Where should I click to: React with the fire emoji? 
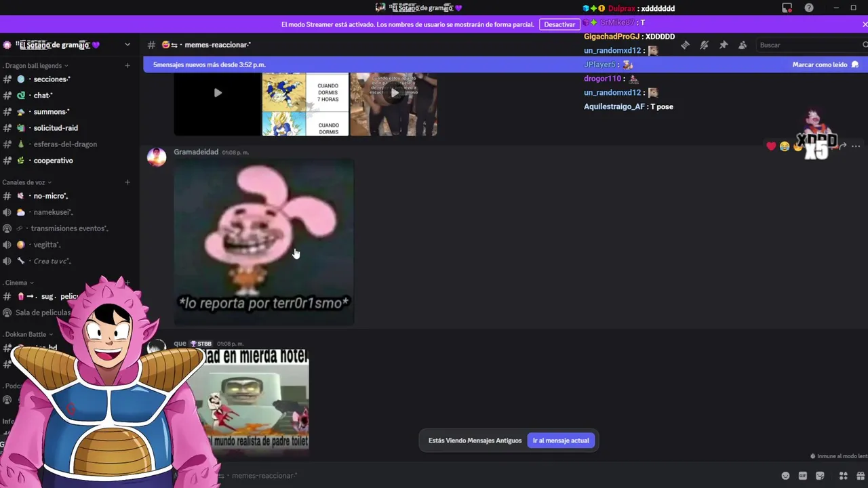tap(798, 146)
